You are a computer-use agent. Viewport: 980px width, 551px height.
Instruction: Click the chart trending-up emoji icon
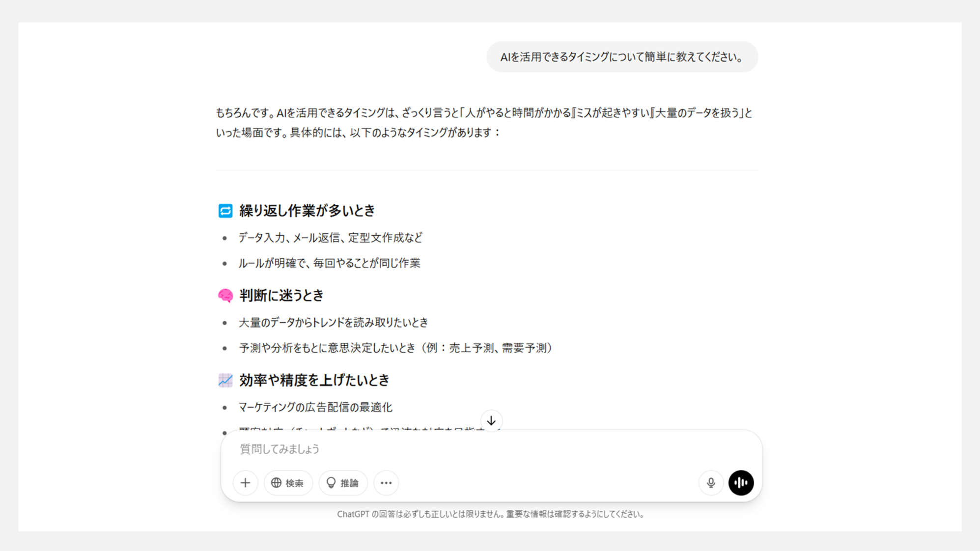[x=225, y=380]
